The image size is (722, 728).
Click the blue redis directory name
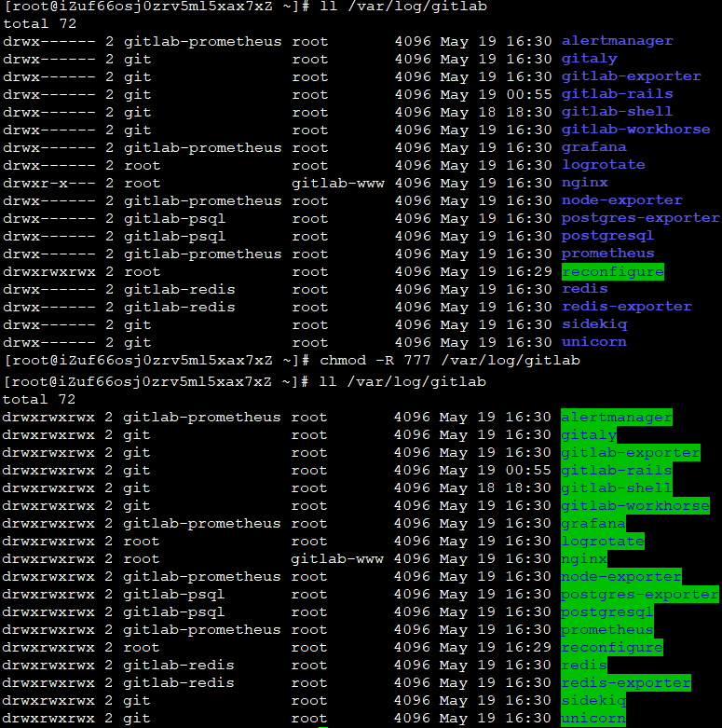click(585, 289)
